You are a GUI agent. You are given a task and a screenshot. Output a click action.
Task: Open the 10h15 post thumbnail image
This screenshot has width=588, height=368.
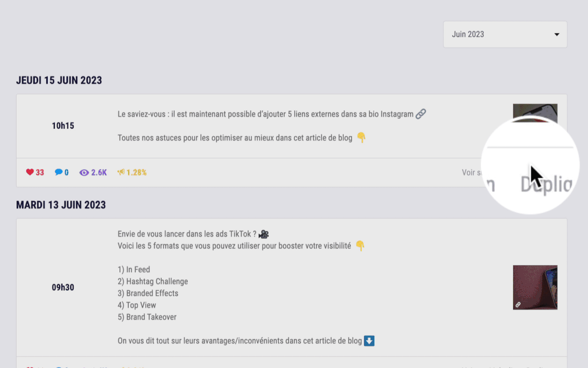point(535,111)
